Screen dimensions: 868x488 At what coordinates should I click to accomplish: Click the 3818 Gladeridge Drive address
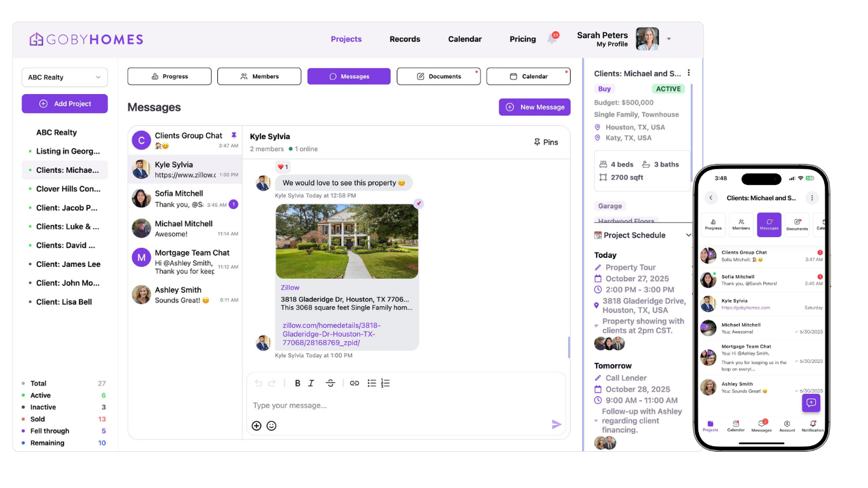(644, 306)
